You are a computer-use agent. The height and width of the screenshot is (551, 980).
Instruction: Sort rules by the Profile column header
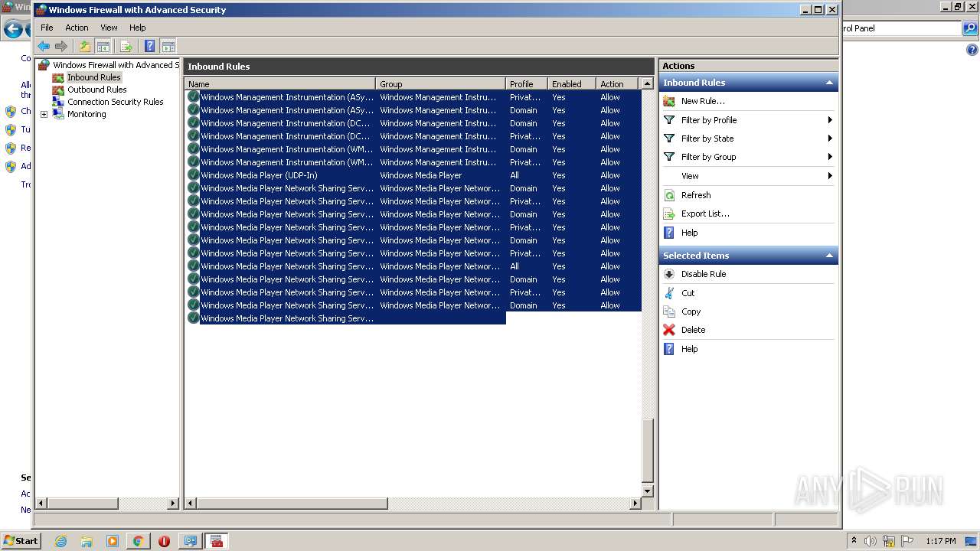pyautogui.click(x=527, y=84)
